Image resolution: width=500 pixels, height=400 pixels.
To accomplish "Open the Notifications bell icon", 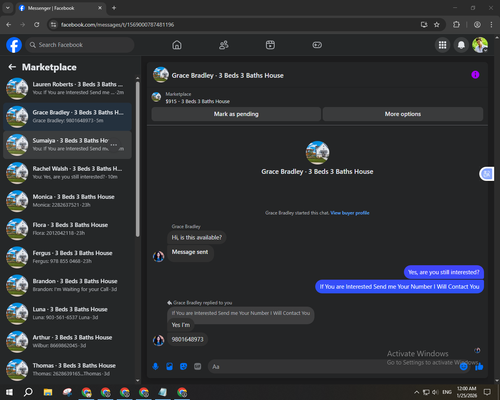I will click(461, 45).
